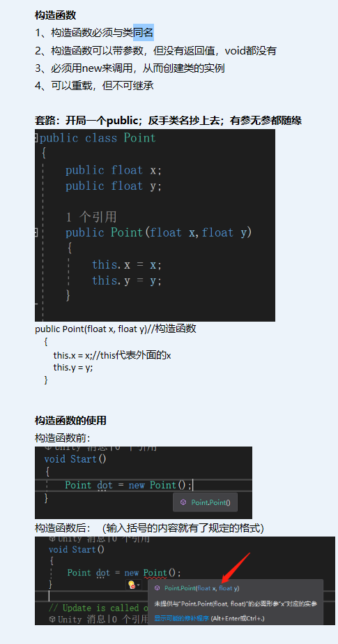Open the 显示可能的修补程序 link
Screen dimensions: 338x644
[x=182, y=618]
